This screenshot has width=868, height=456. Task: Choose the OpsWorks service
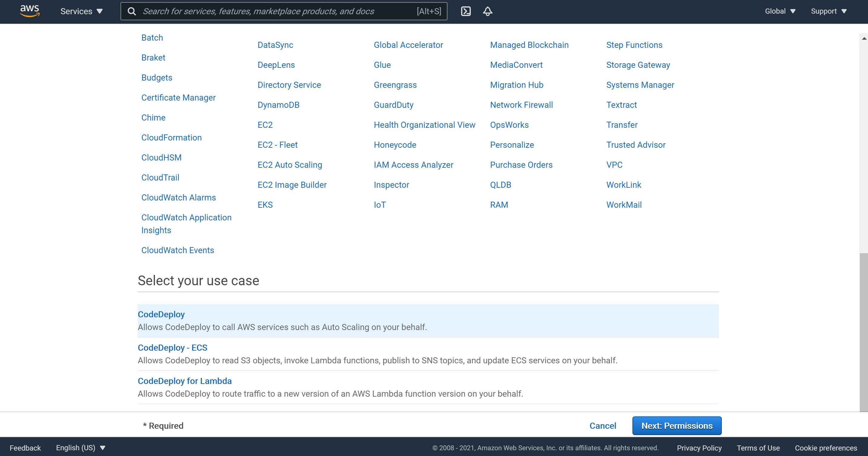point(509,125)
